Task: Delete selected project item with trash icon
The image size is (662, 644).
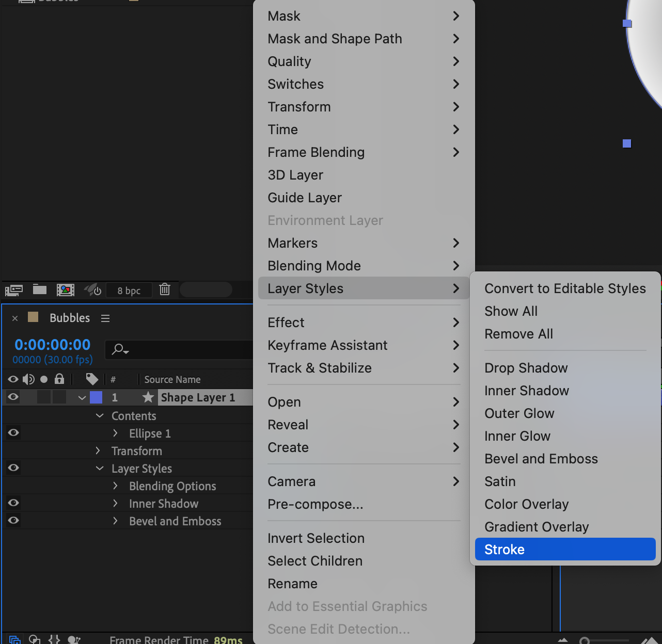Action: pyautogui.click(x=165, y=289)
